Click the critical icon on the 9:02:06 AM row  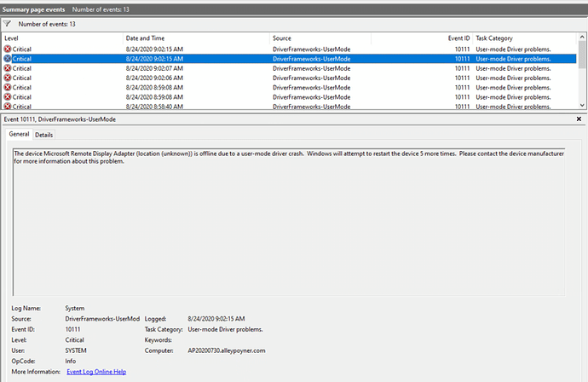[x=8, y=78]
